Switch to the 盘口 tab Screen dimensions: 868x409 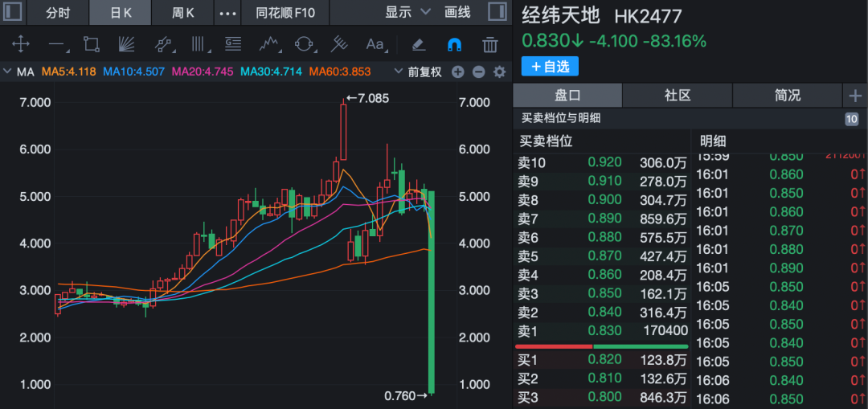[x=567, y=95]
